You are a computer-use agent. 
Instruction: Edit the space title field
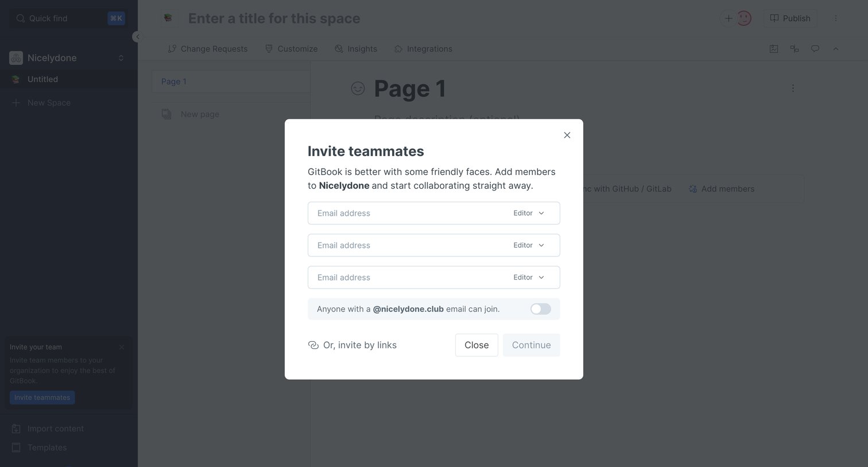[x=274, y=18]
